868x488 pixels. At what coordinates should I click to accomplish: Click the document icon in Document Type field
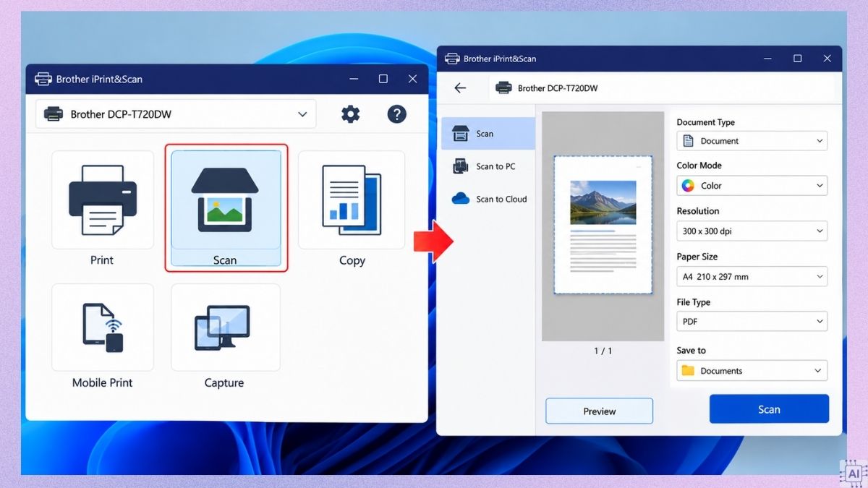[688, 141]
